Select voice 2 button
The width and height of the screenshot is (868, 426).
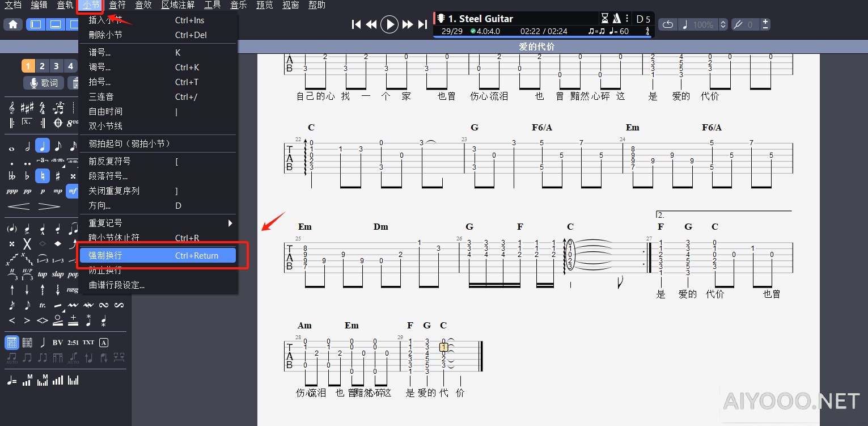click(x=43, y=66)
